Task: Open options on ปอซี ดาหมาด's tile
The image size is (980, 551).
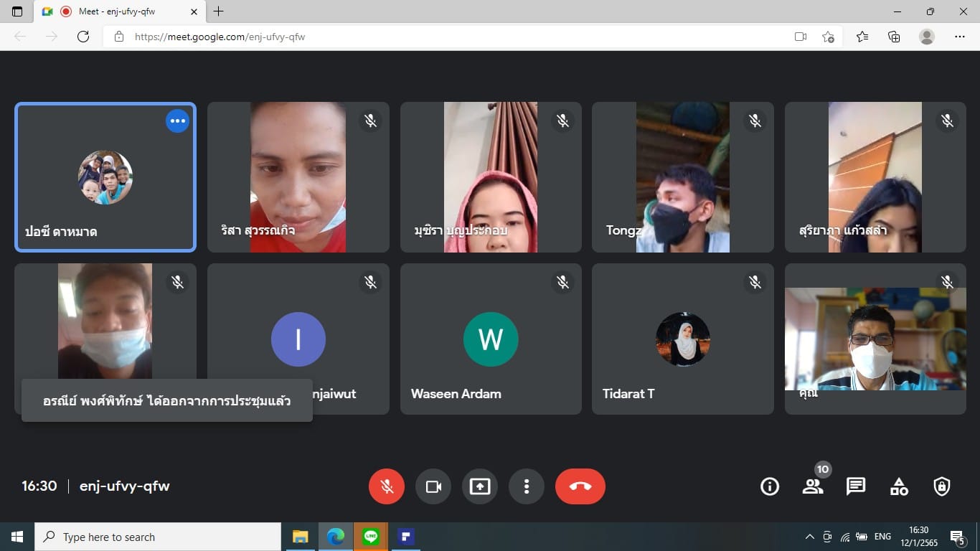Action: click(177, 121)
